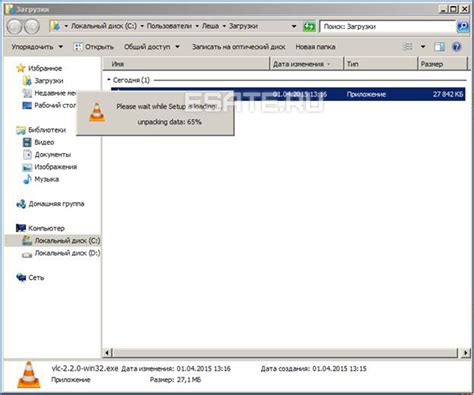Sort by the Тип column header
474x395 pixels.
click(x=381, y=64)
